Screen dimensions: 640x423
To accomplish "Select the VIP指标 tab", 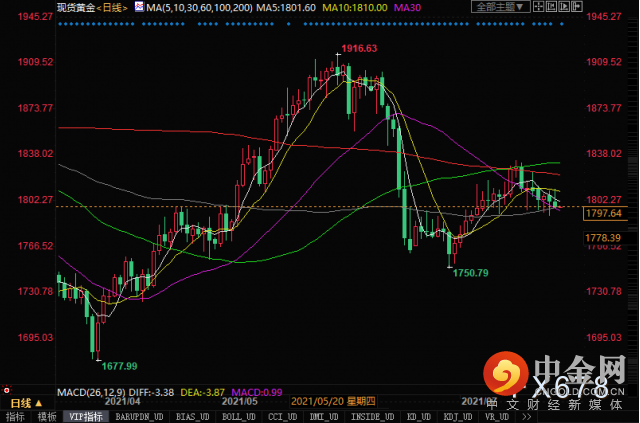I will pyautogui.click(x=86, y=417).
